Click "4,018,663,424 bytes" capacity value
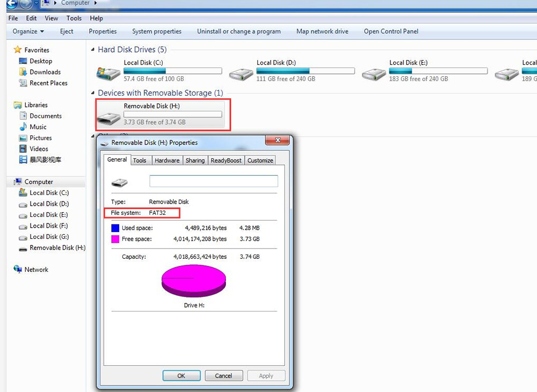Image resolution: width=537 pixels, height=392 pixels. click(200, 257)
